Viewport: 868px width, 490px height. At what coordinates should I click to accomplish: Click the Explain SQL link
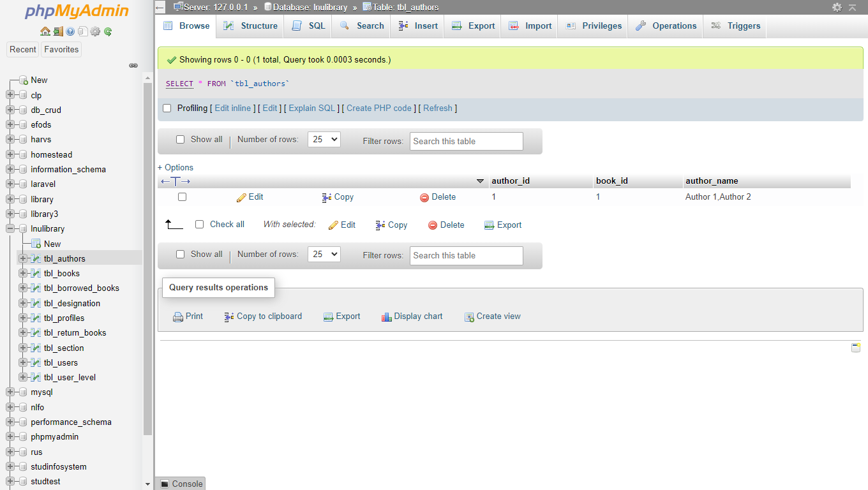312,108
